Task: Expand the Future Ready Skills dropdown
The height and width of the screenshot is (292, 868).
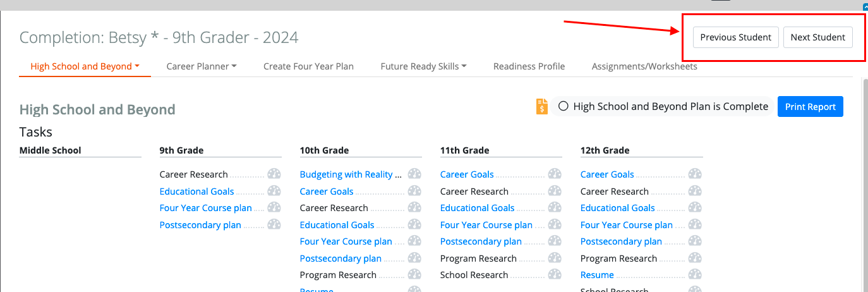Action: 423,66
